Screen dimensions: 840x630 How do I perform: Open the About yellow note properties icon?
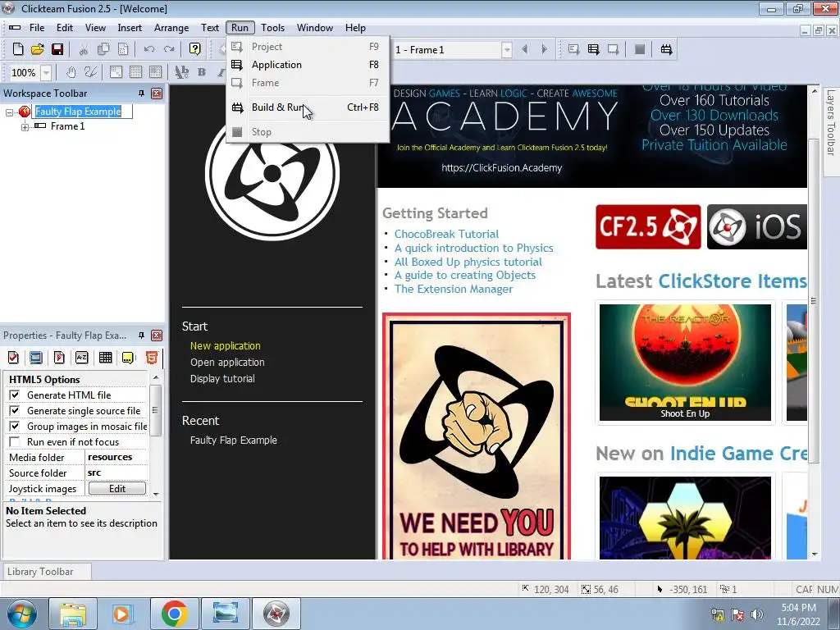(x=128, y=358)
